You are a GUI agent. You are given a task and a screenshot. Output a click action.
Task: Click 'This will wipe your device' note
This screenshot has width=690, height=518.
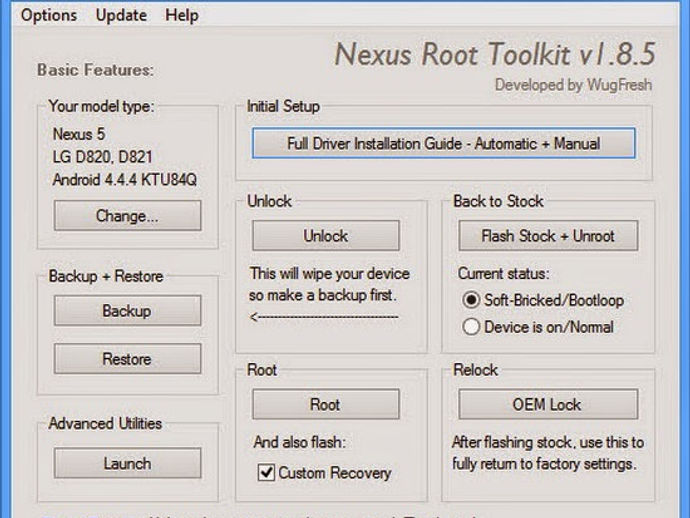330,274
